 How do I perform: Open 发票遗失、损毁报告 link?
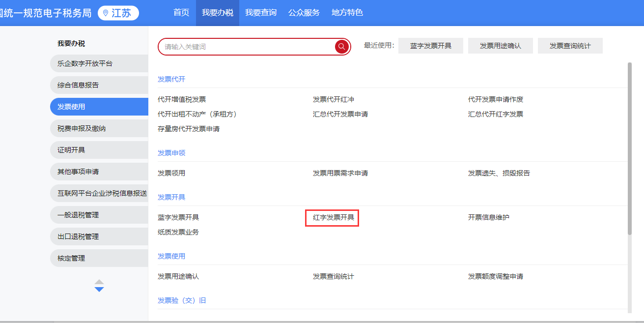[499, 173]
